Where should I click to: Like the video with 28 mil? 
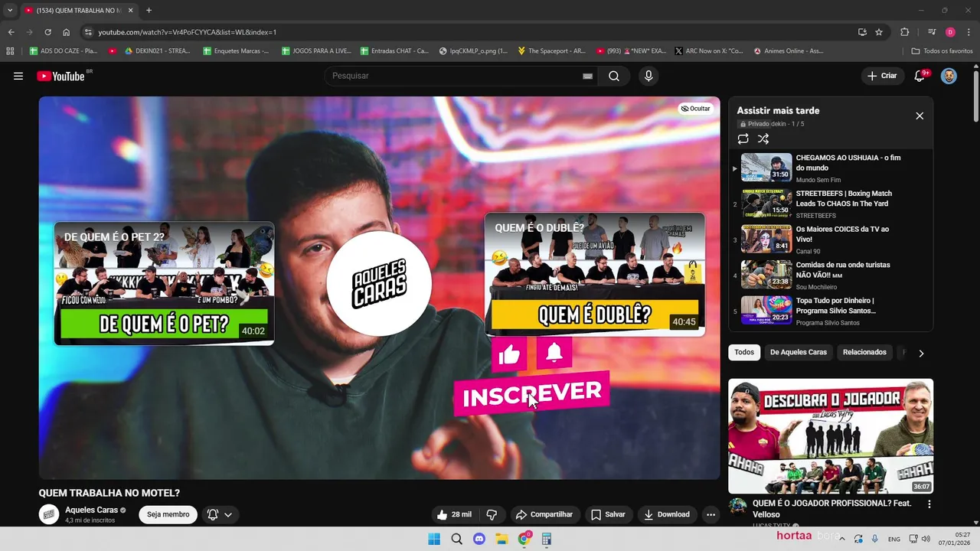click(454, 514)
